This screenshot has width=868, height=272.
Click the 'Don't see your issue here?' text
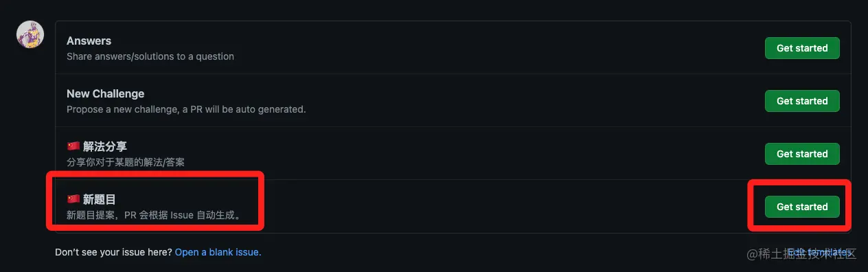113,252
